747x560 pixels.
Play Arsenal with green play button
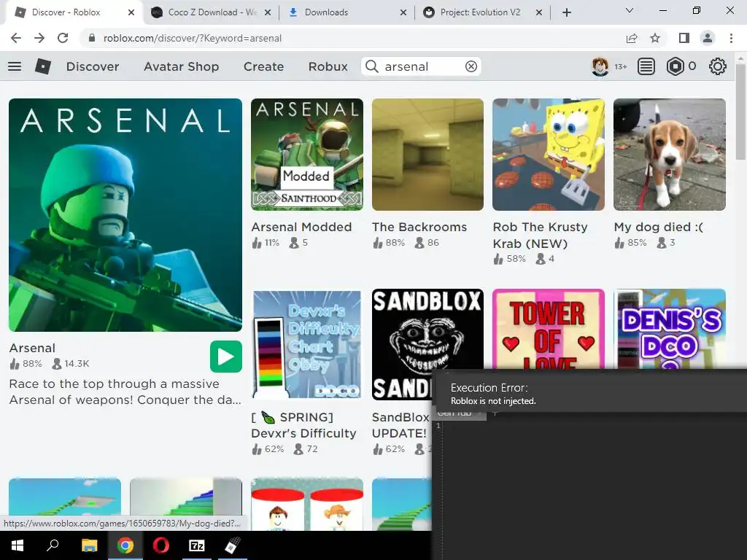tap(226, 357)
